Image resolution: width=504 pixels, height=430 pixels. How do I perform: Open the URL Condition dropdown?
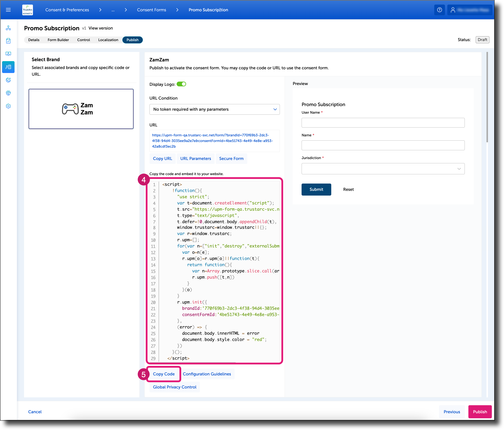[x=214, y=110]
